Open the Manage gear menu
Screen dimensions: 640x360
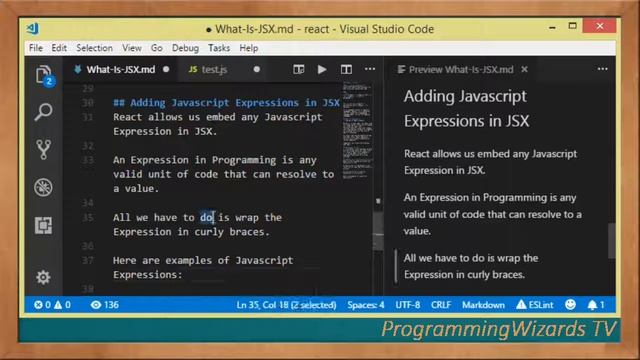(x=43, y=278)
